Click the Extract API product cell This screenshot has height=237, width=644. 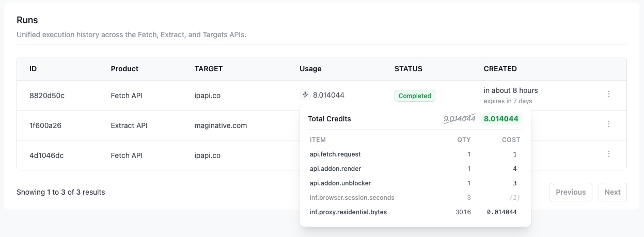pyautogui.click(x=129, y=125)
